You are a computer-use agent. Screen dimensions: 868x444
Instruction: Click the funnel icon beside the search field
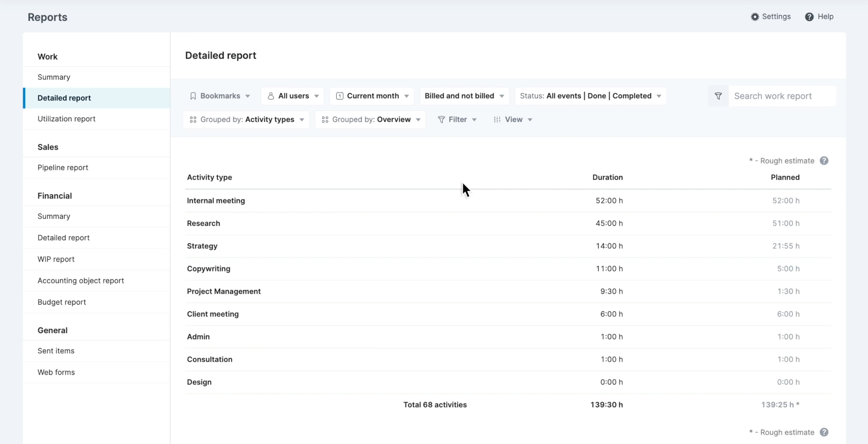point(718,96)
